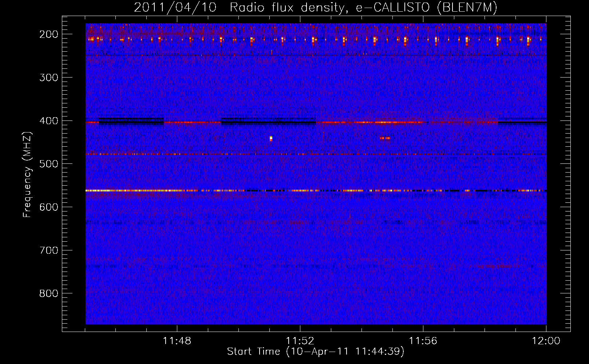Click the 11:48 time tick label
Image resolution: width=589 pixels, height=364 pixels.
point(177,341)
